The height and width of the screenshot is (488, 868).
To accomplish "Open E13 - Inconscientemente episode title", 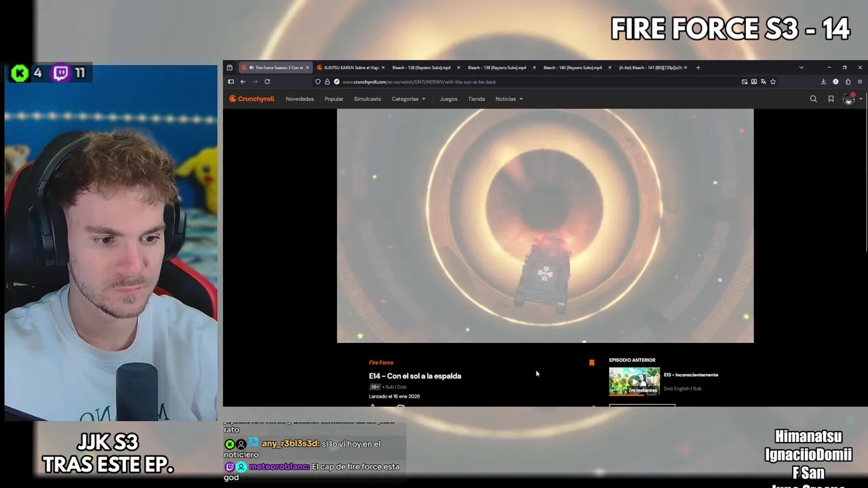I will tap(690, 375).
